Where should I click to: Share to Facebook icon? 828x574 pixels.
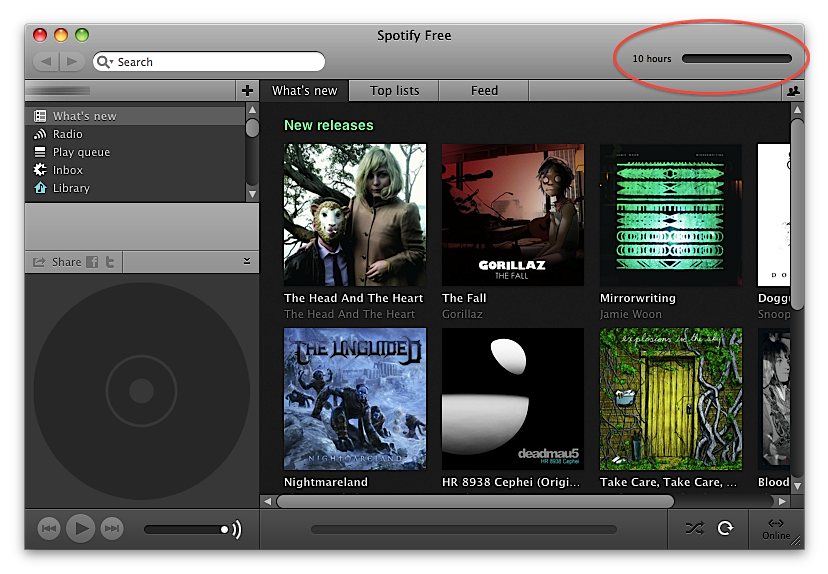click(x=92, y=262)
